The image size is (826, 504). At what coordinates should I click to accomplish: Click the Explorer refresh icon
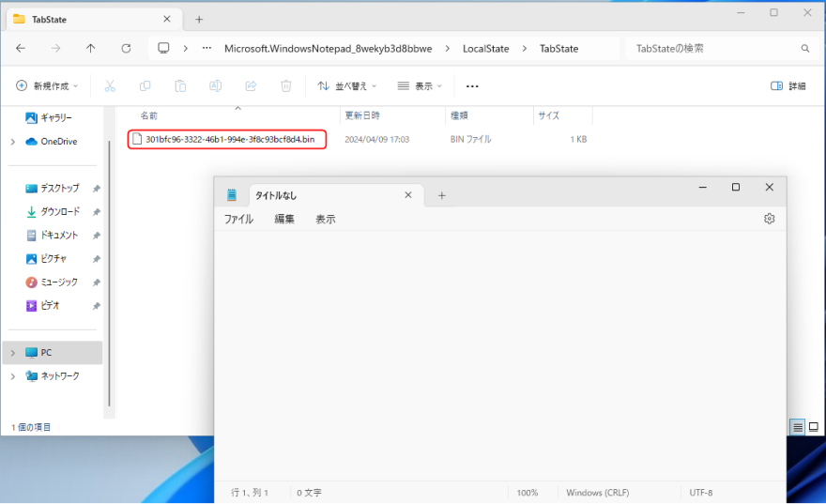[126, 49]
